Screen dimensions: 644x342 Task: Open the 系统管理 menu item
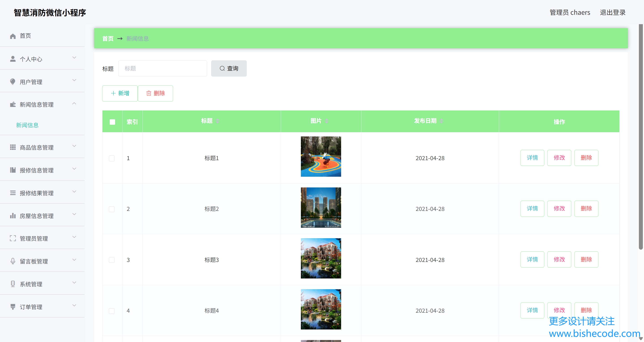[31, 284]
